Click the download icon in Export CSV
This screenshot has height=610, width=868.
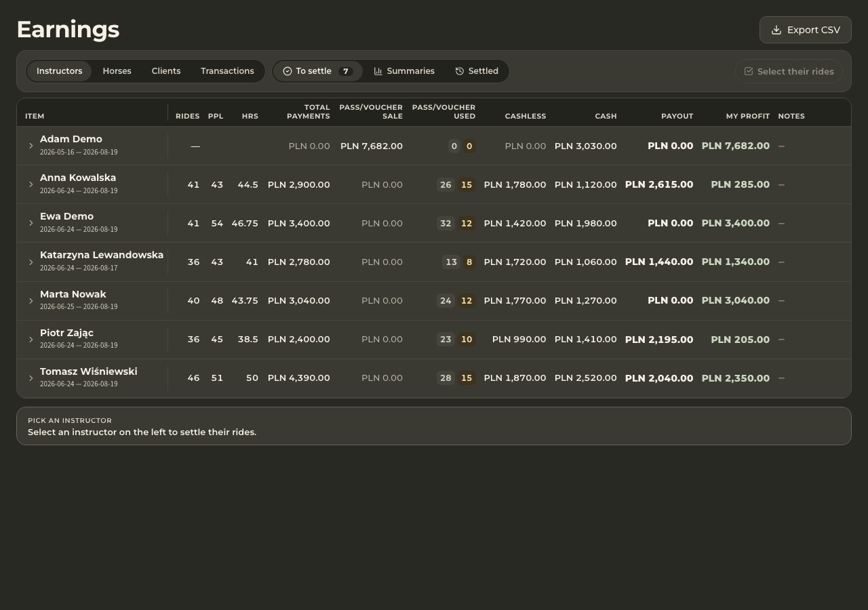776,30
